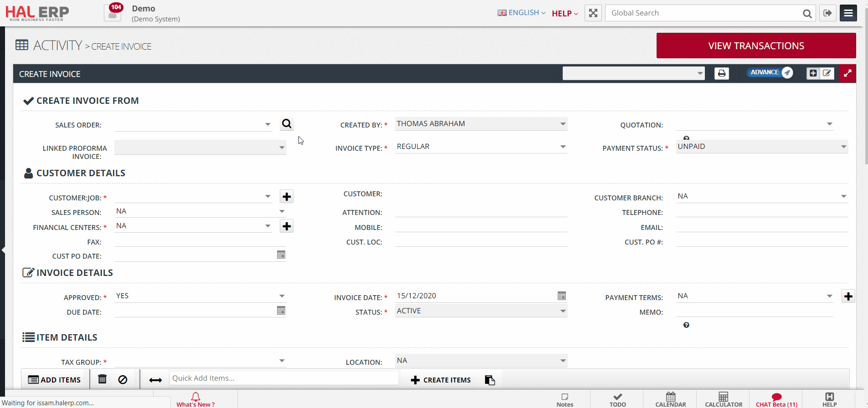The image size is (868, 408).
Task: Open the hamburger menu at top right
Action: point(848,13)
